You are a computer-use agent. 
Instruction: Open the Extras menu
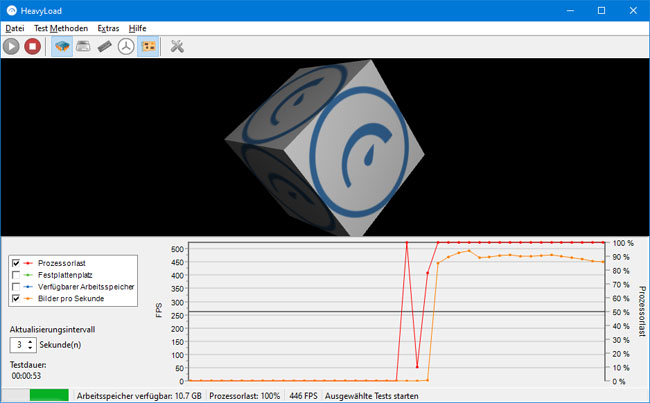[108, 28]
